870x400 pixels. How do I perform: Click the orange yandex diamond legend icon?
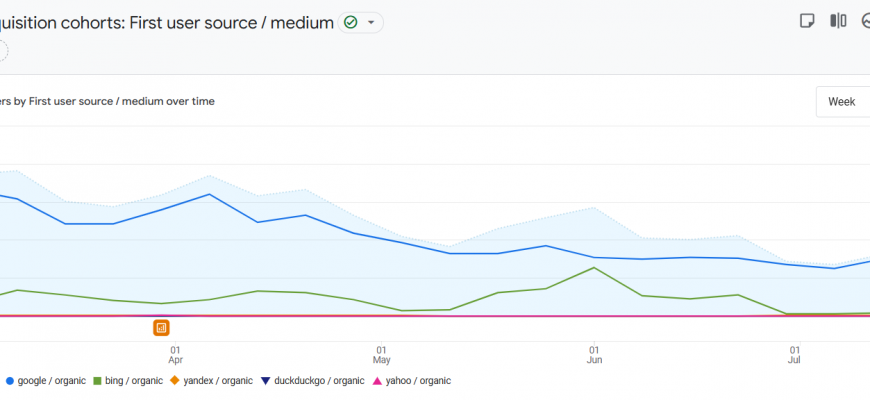174,380
